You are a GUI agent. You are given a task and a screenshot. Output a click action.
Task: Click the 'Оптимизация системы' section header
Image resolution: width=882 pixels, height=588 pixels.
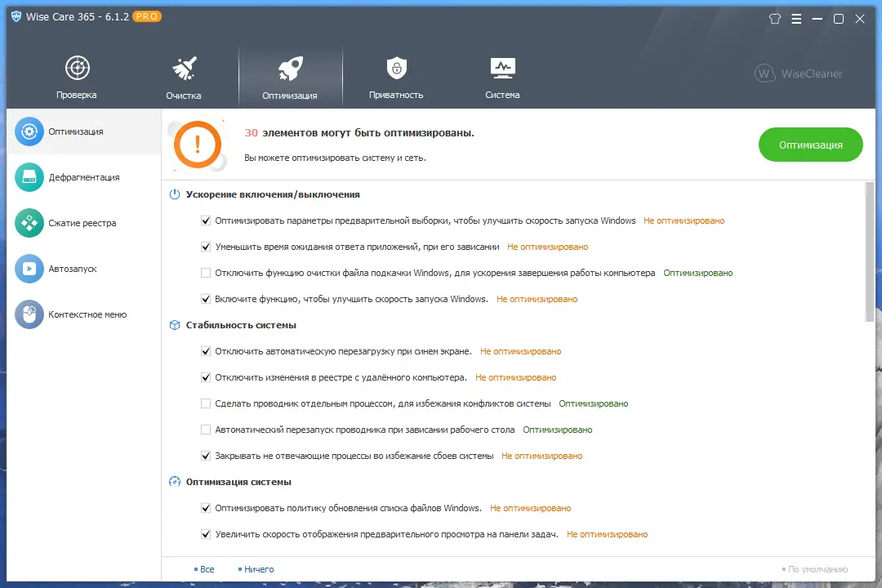pyautogui.click(x=238, y=482)
